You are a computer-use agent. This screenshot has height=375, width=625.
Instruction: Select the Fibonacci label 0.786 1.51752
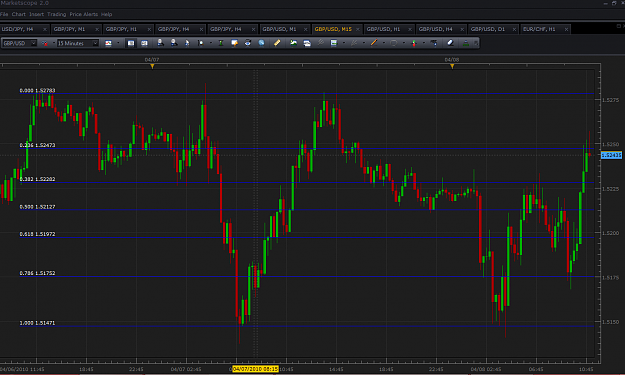[37, 273]
